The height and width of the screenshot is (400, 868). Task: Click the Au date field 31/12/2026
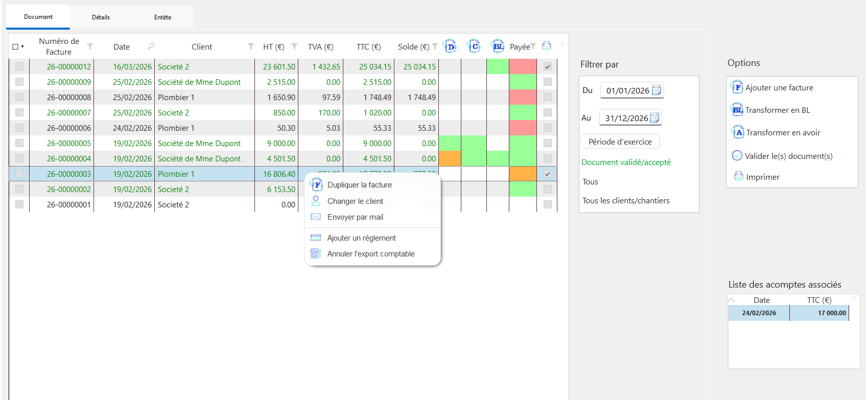coord(630,118)
